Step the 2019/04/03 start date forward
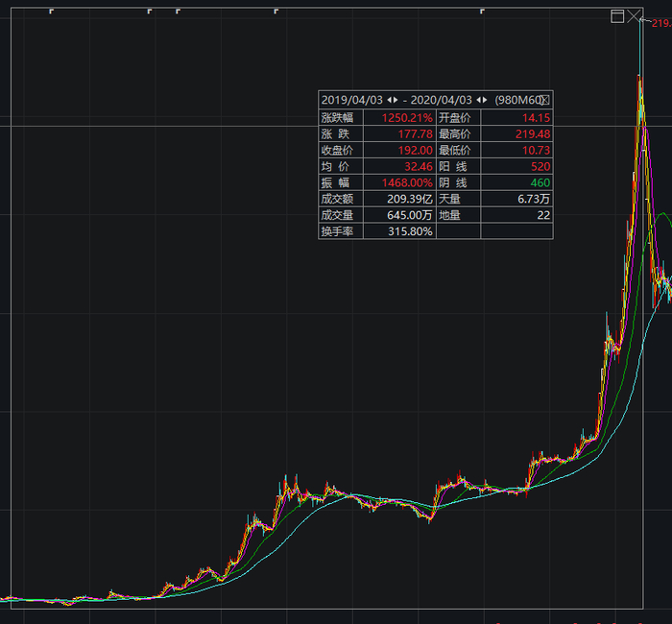The height and width of the screenshot is (624, 672). pyautogui.click(x=396, y=100)
